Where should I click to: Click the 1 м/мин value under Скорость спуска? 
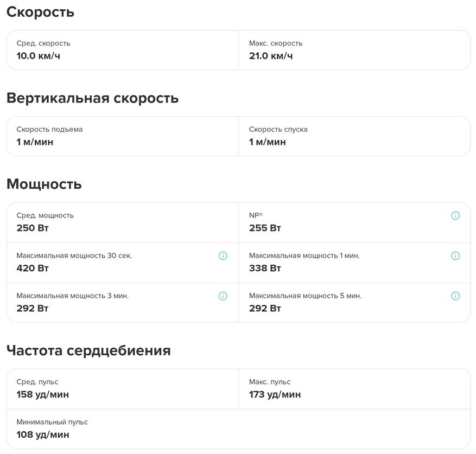[x=268, y=142]
